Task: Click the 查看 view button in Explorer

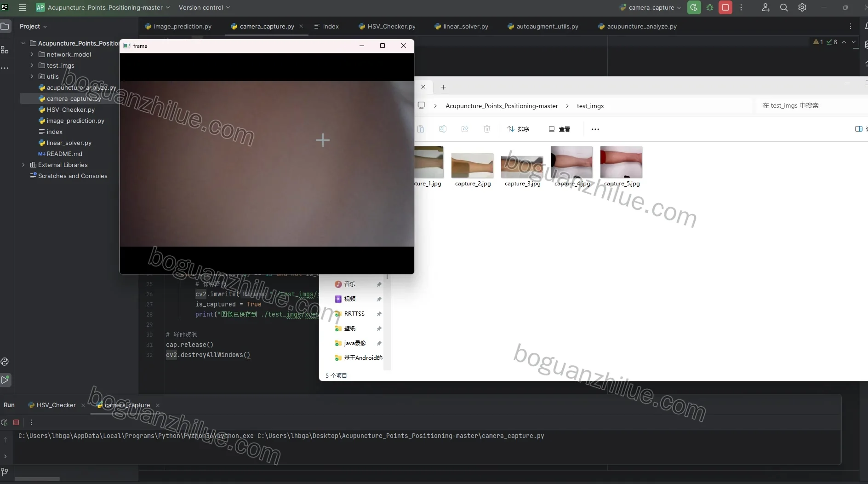Action: pyautogui.click(x=559, y=129)
